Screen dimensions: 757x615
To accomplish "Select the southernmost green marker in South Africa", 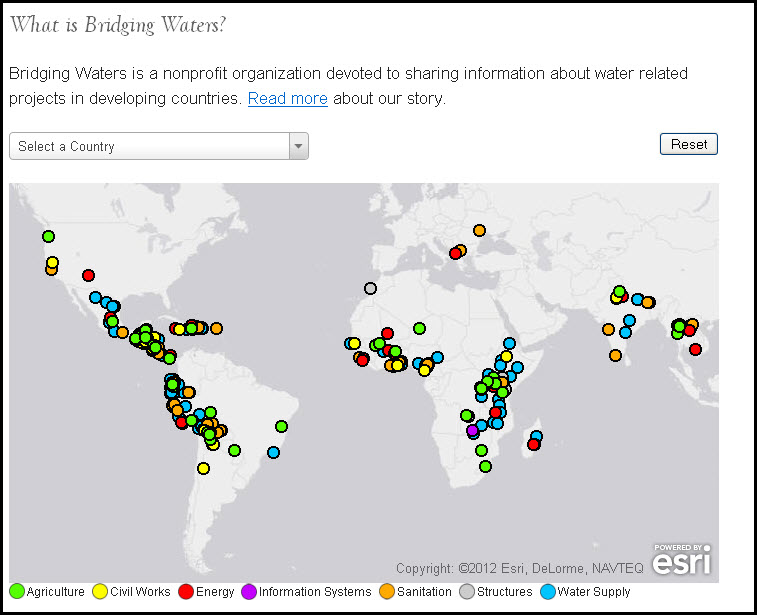I will tap(486, 466).
